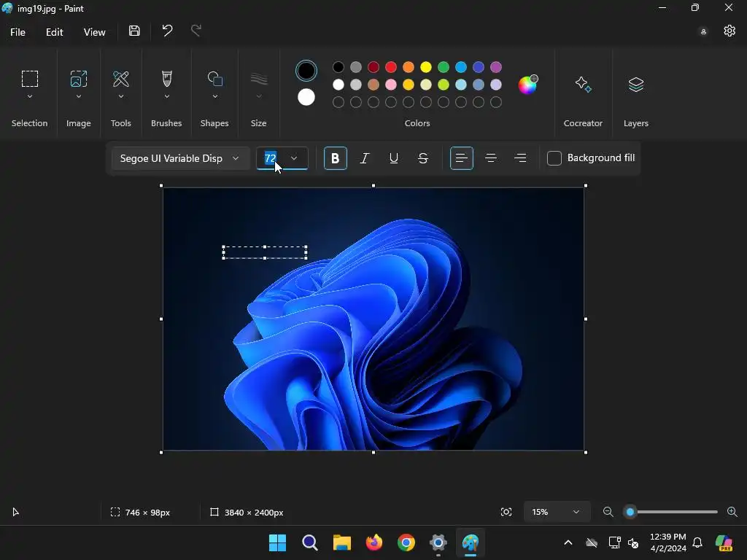
Task: Click the zoom slider handle
Action: coord(630,512)
